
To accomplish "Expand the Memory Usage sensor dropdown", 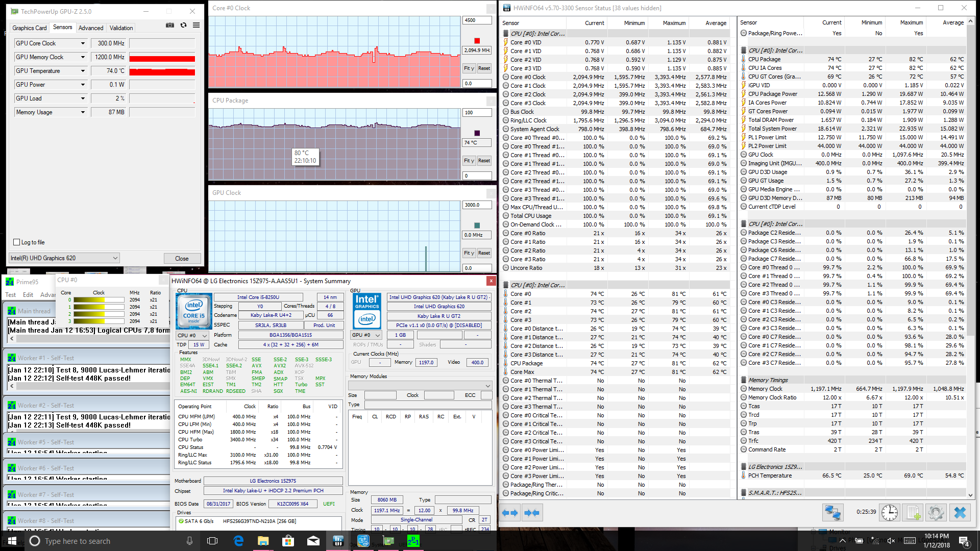I will click(x=83, y=112).
